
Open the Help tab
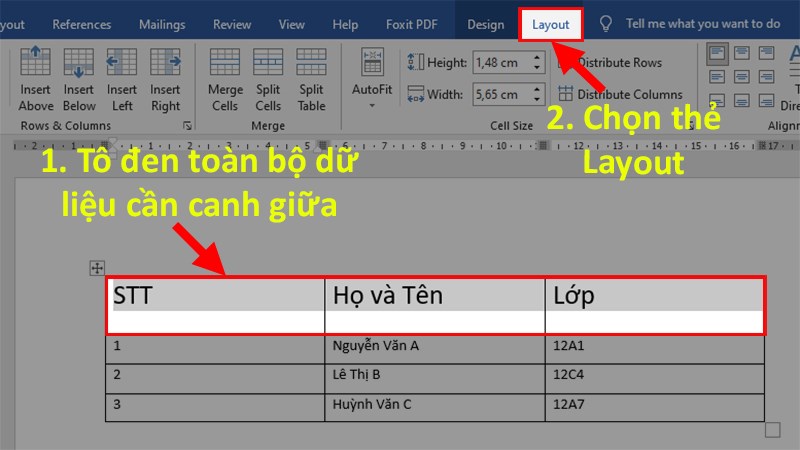[x=345, y=24]
